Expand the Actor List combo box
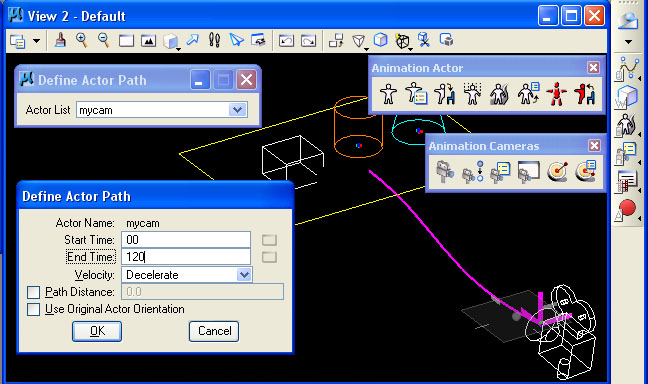The width and height of the screenshot is (648, 384). click(162, 110)
